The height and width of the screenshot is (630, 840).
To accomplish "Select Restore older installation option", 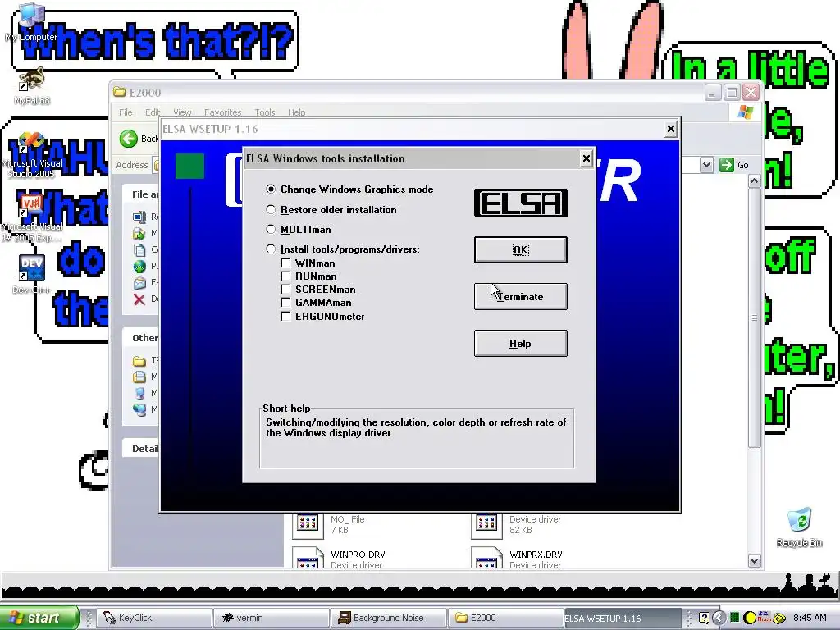I will coord(271,209).
